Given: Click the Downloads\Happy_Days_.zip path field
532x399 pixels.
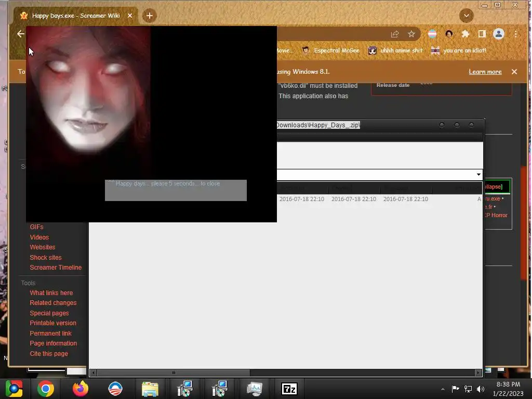Looking at the screenshot, I should click(x=318, y=125).
